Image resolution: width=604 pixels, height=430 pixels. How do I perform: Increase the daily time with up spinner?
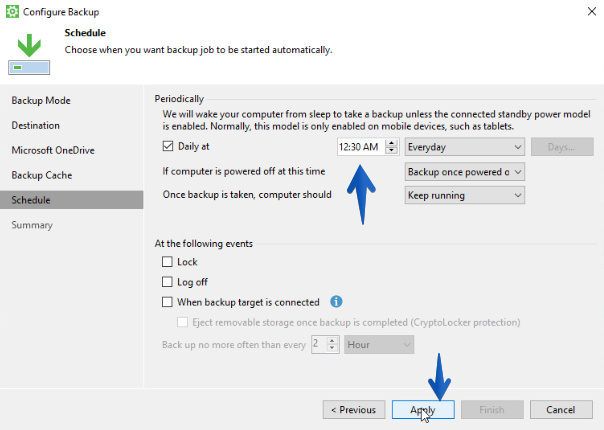(x=392, y=143)
